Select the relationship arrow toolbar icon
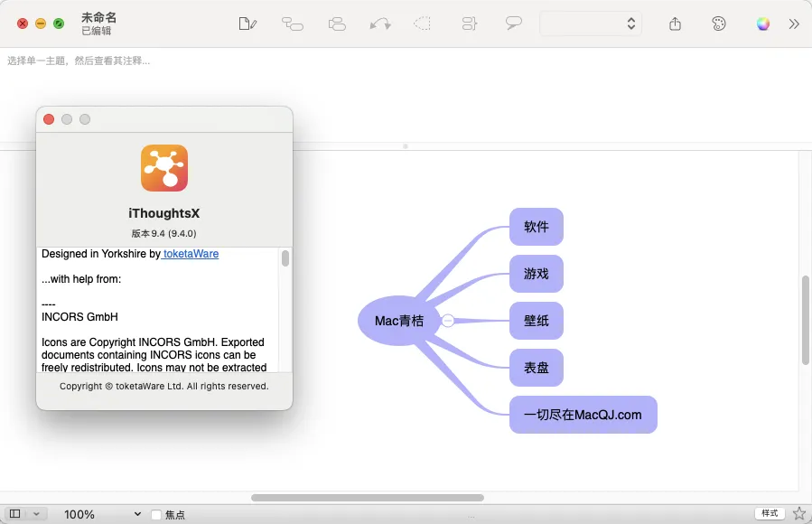Image resolution: width=812 pixels, height=524 pixels. [x=380, y=23]
